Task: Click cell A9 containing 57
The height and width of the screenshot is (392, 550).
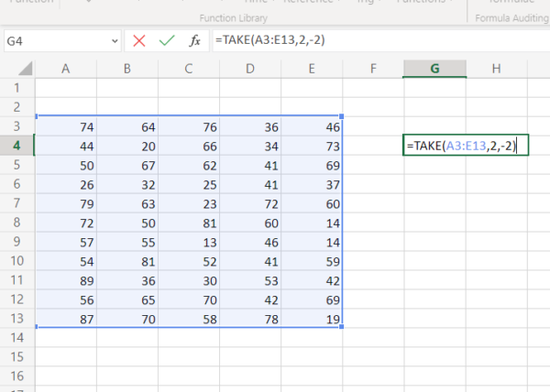Action: click(66, 242)
